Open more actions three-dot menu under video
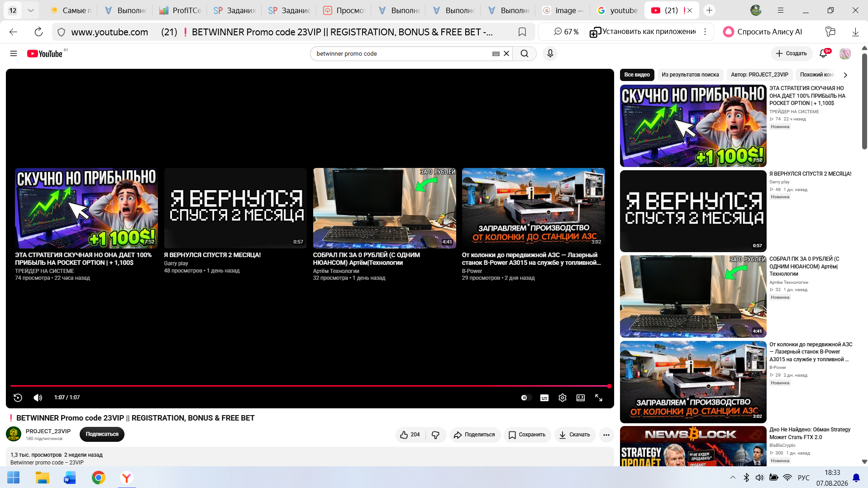Viewport: 868px width, 488px height. point(606,435)
